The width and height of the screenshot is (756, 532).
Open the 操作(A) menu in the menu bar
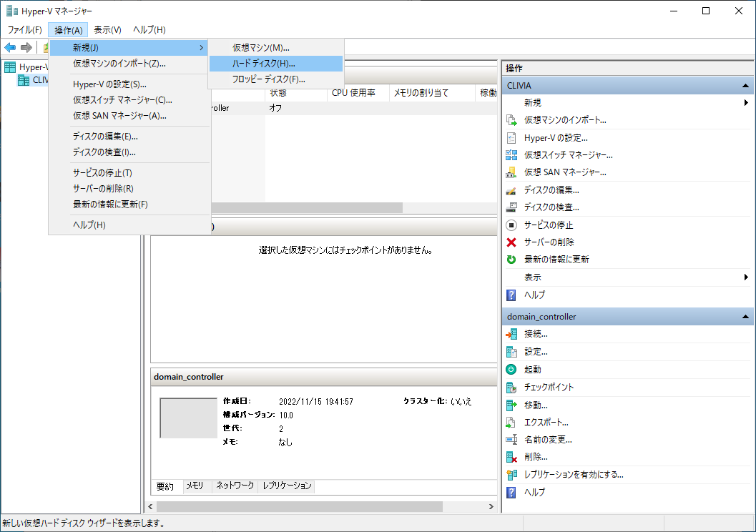(68, 30)
